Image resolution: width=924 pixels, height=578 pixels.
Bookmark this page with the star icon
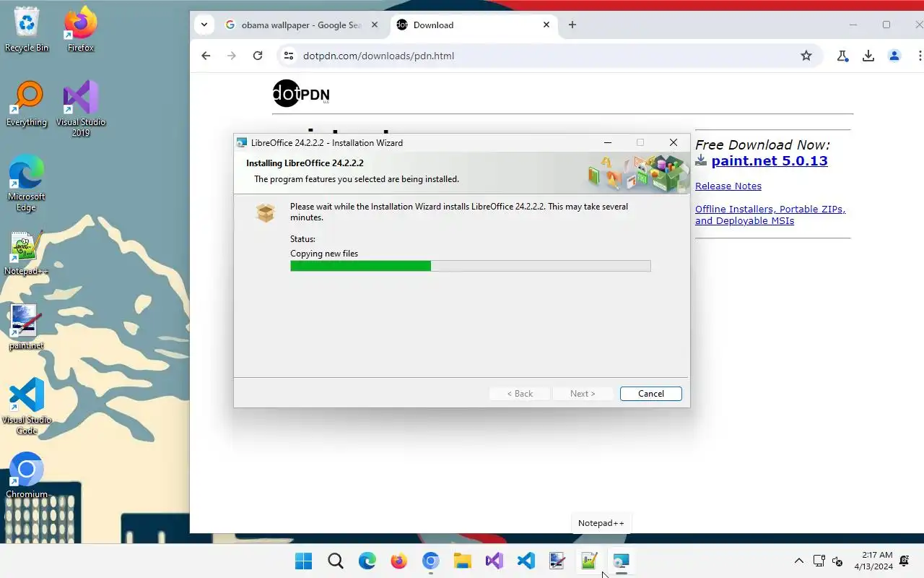tap(806, 56)
